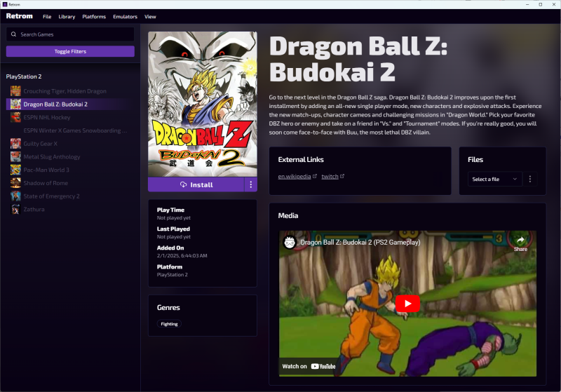Click the YouTube channel avatar icon

[290, 242]
